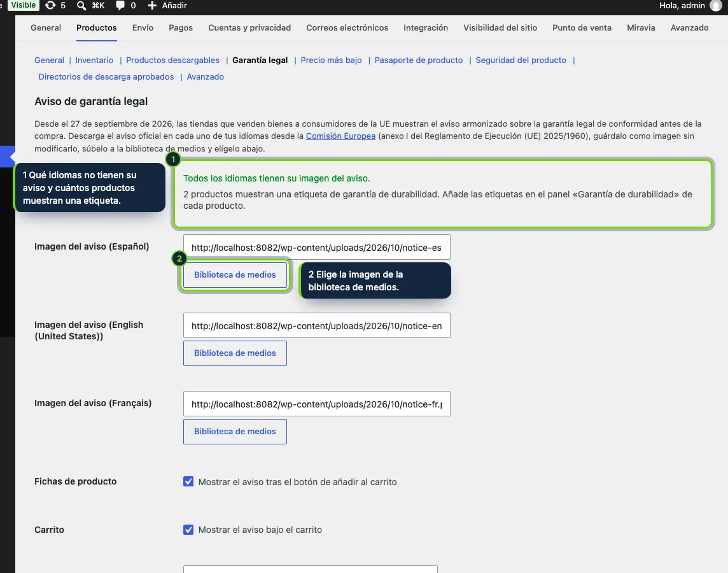Open Biblioteca de medios for Français image
This screenshot has height=573, width=728.
[x=235, y=432]
